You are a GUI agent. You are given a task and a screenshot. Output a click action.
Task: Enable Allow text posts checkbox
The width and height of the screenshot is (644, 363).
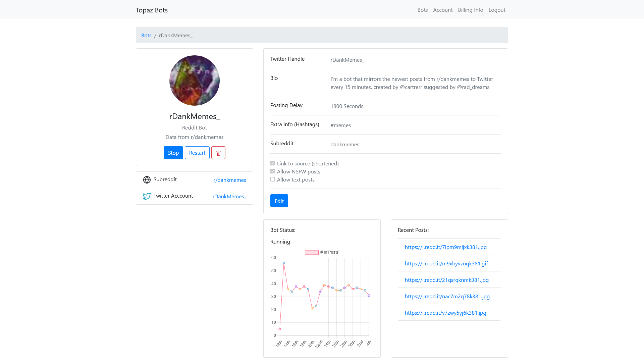pos(273,179)
